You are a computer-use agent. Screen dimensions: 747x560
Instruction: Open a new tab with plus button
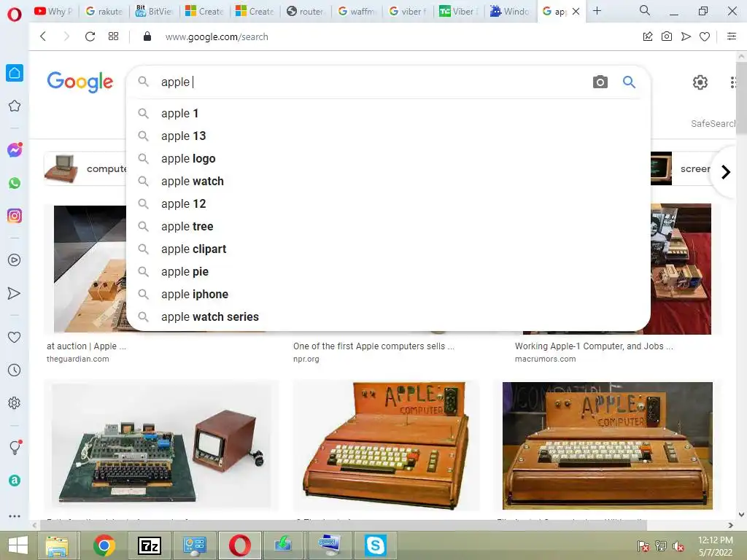[597, 10]
